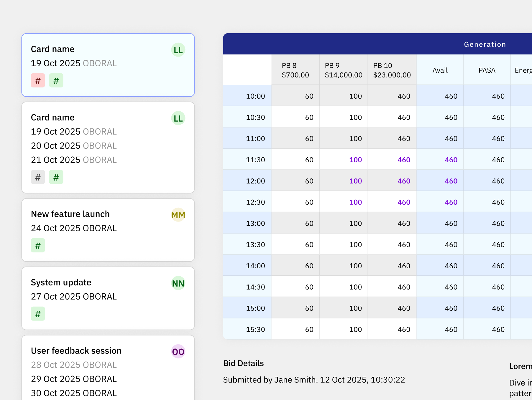Click the Generation table group header
This screenshot has width=532, height=400.
pyautogui.click(x=485, y=44)
